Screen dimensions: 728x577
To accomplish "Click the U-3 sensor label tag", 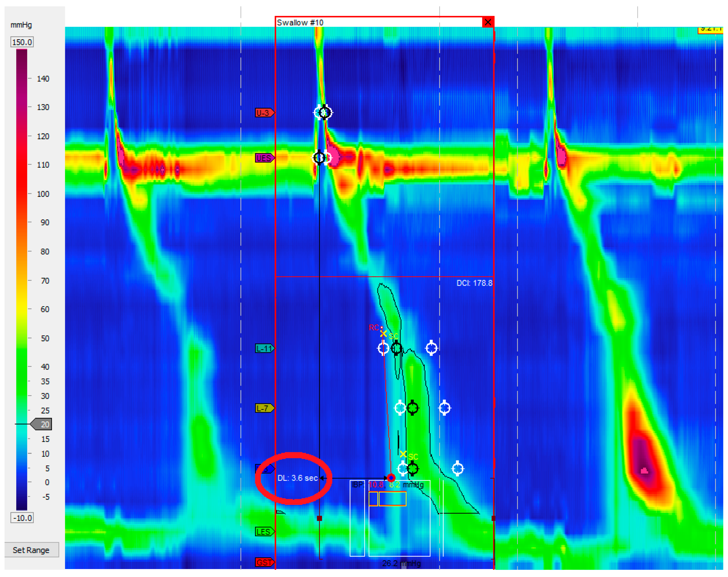I will point(264,113).
